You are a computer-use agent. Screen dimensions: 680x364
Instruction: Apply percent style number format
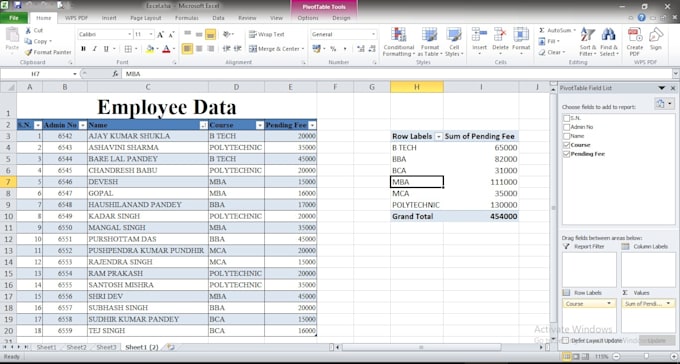pos(333,49)
